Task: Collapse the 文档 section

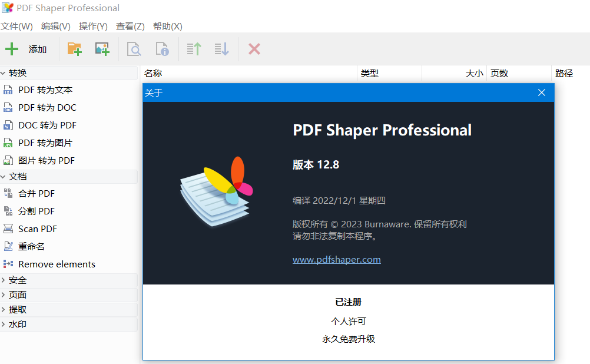Action: point(3,177)
